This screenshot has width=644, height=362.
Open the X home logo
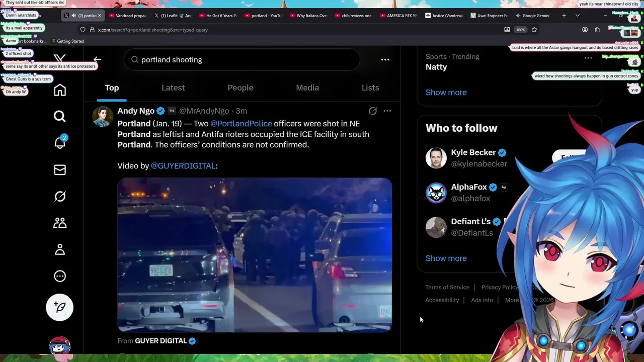(59, 59)
